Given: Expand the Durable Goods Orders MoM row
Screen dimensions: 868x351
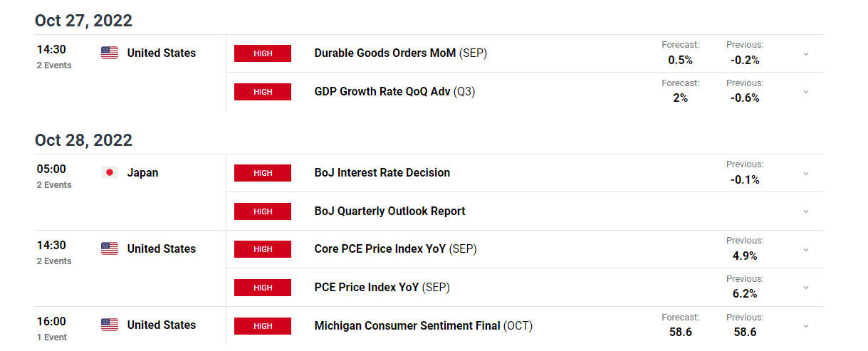Looking at the screenshot, I should point(806,53).
